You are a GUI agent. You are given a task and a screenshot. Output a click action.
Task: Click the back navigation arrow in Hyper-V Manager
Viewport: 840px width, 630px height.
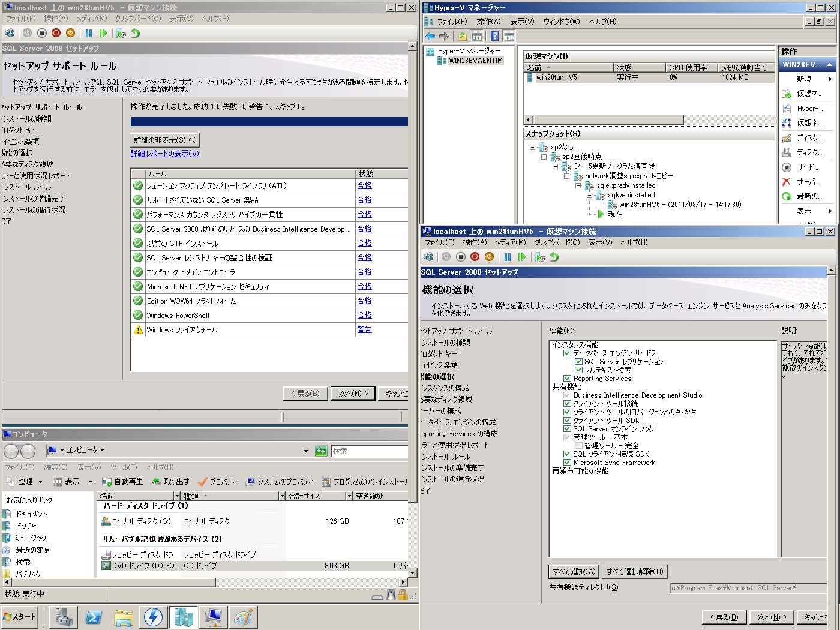pos(430,36)
